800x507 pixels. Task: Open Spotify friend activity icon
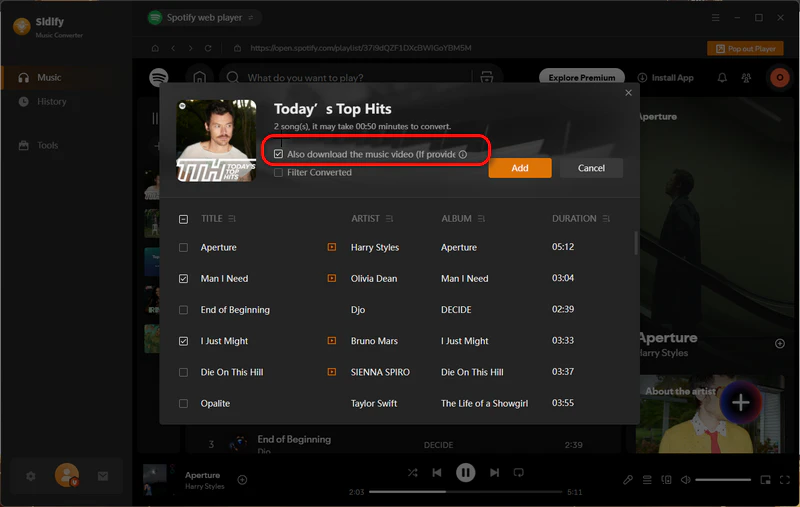pos(746,78)
